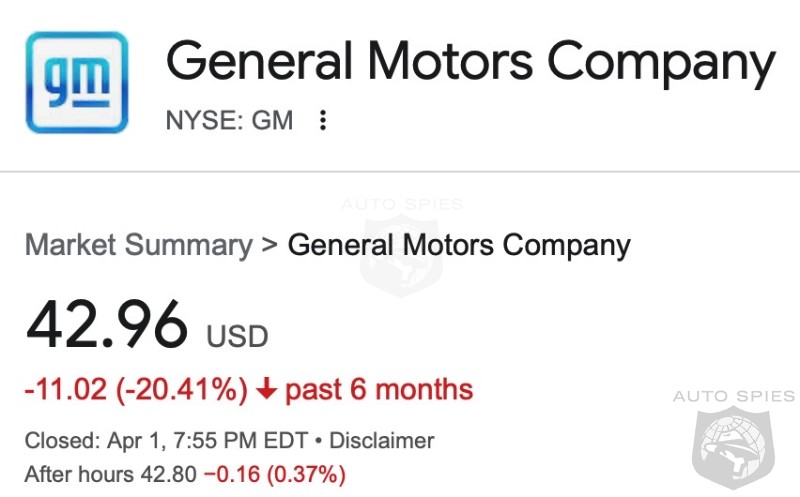Click the GM logo icon
Screen dimensions: 800x497
(77, 83)
